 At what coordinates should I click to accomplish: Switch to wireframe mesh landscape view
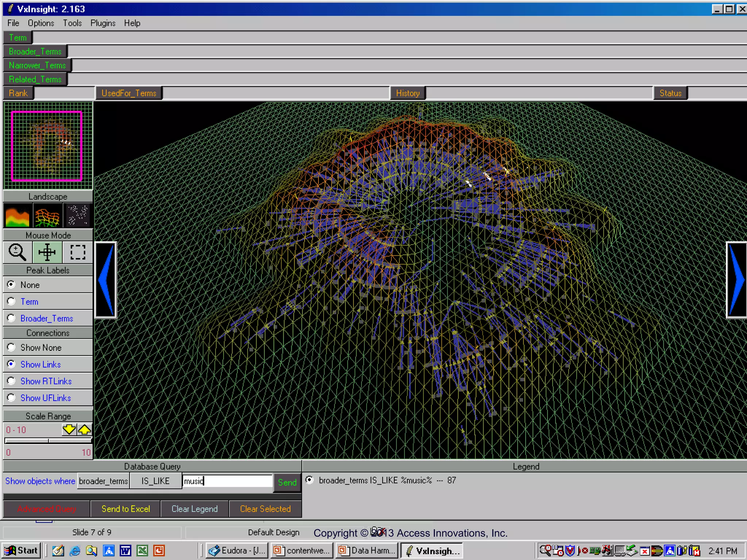coord(47,215)
